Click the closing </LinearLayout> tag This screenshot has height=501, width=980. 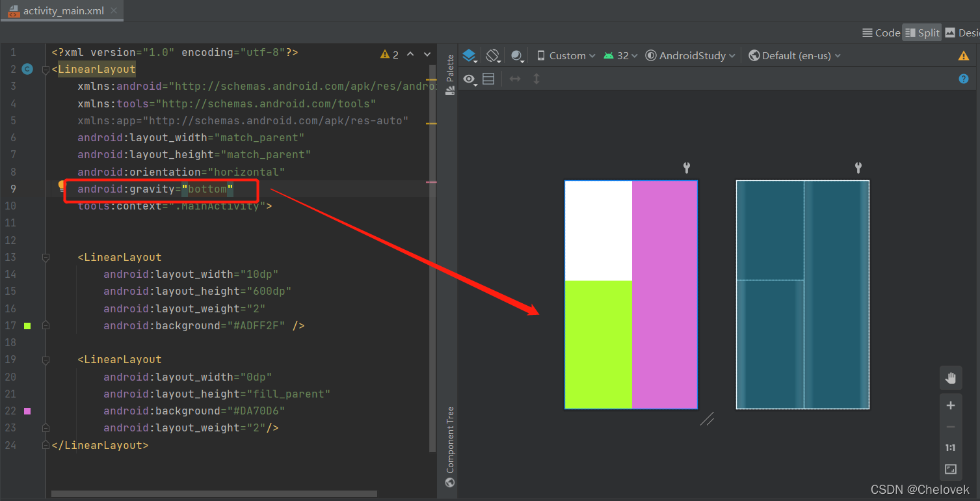(100, 445)
